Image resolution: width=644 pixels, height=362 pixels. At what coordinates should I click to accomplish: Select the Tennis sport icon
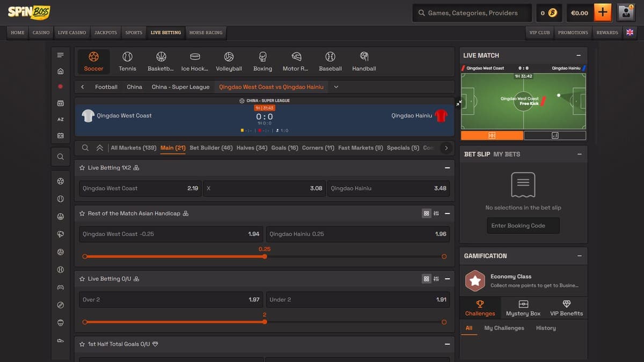click(x=127, y=62)
